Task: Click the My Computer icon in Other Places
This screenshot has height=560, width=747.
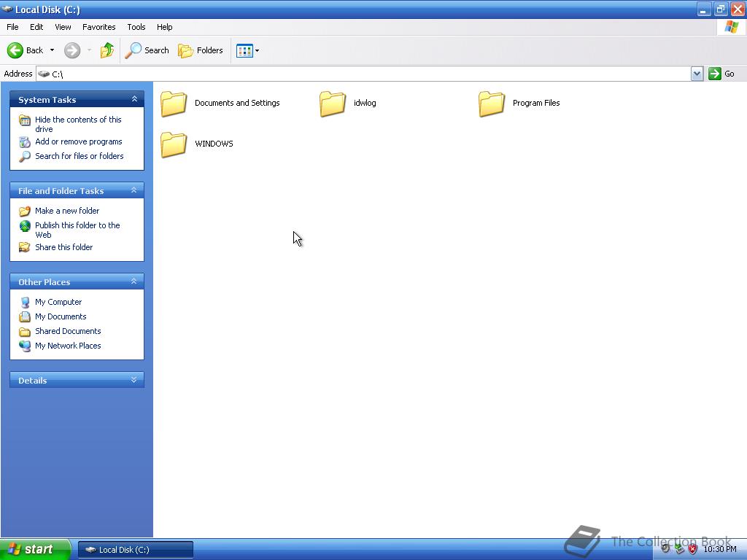Action: pos(25,303)
